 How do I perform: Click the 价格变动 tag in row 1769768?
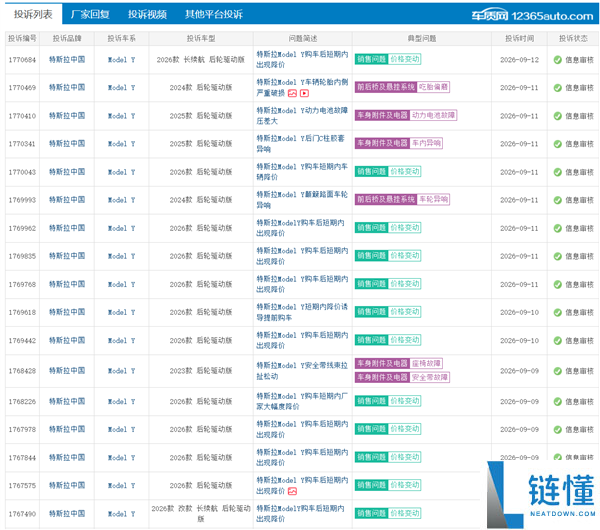click(405, 284)
